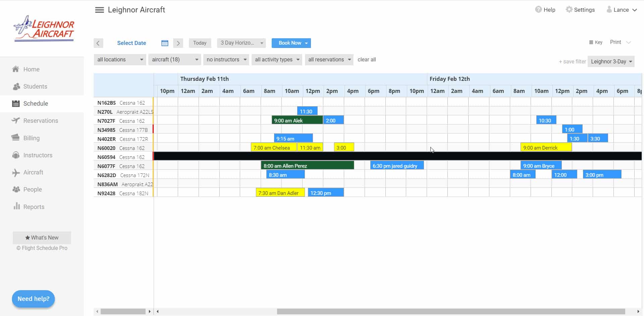Advance to next date with right arrow
Screen dimensions: 644x316
click(178, 43)
